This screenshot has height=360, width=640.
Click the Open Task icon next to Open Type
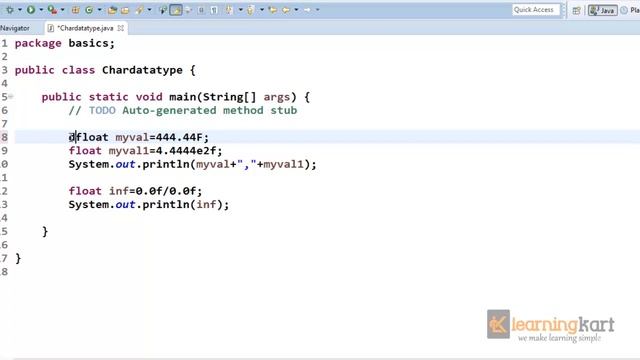tap(125, 10)
